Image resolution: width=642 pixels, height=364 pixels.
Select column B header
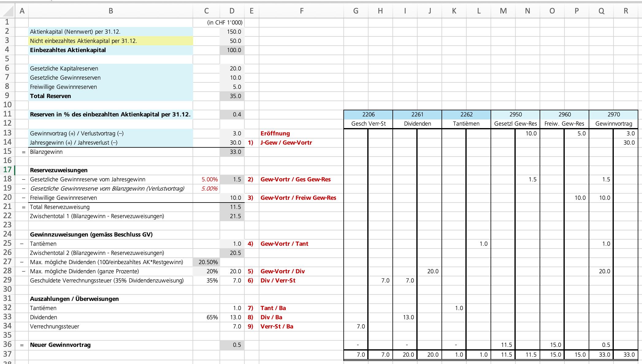click(x=111, y=11)
